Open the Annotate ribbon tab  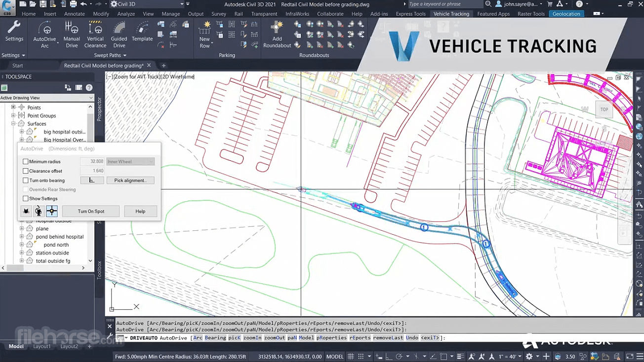click(75, 14)
